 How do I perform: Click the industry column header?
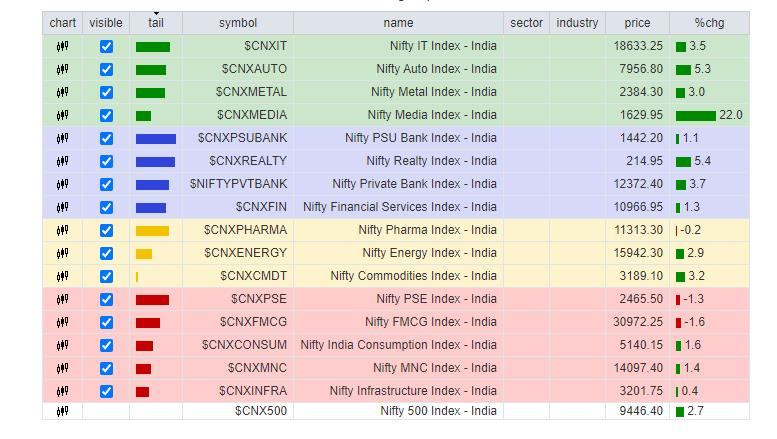[577, 23]
